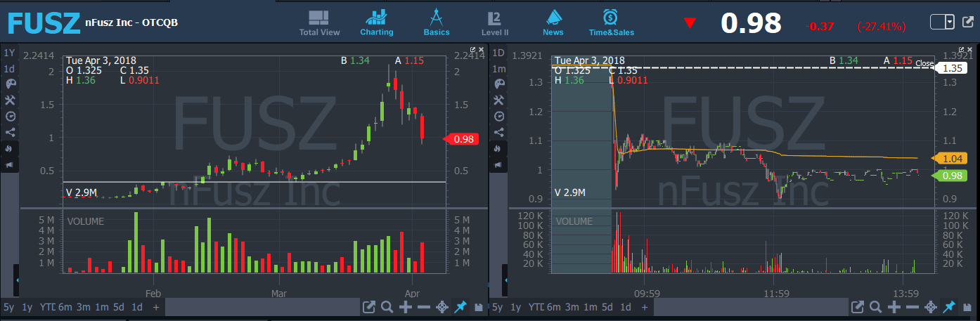Pop out the right chart via bottom toolbar

pyautogui.click(x=857, y=307)
